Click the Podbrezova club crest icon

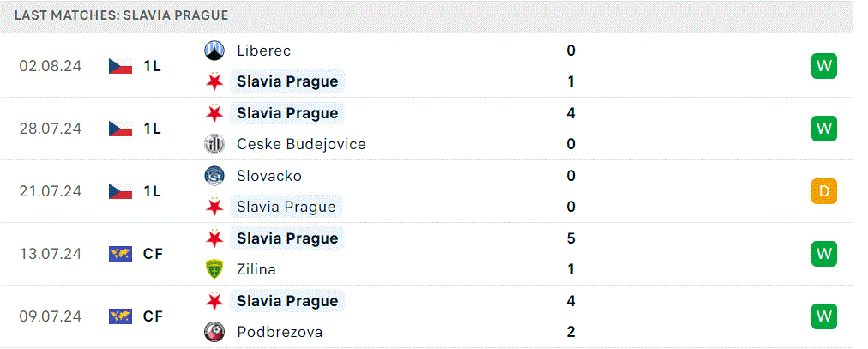[214, 332]
